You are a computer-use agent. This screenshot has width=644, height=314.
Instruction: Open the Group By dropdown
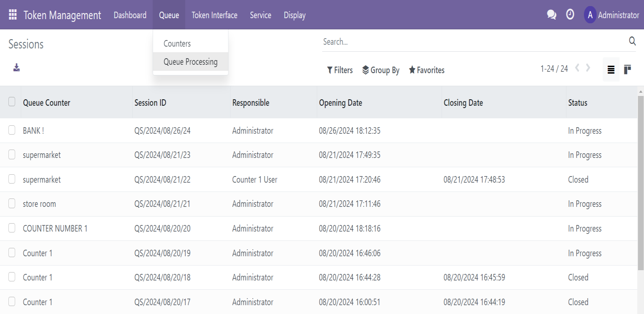click(381, 70)
